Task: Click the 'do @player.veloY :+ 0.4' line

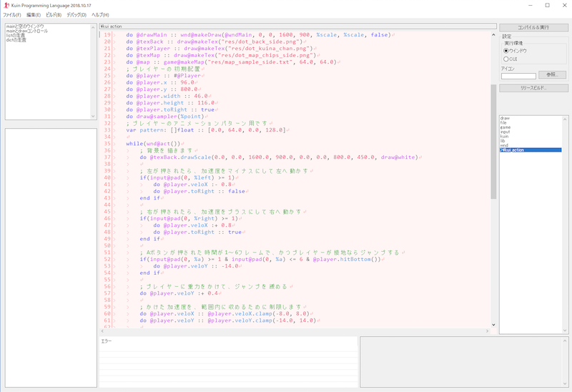Action: pos(179,293)
